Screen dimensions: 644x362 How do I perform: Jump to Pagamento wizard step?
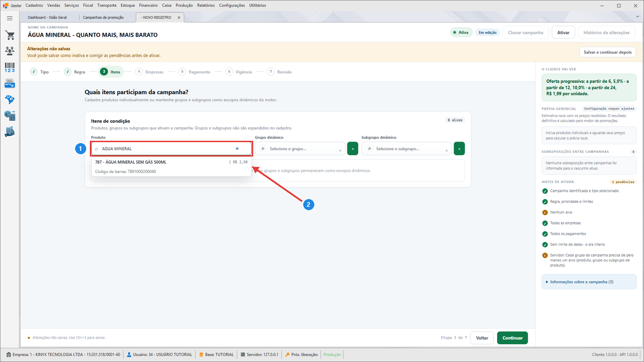(x=195, y=72)
